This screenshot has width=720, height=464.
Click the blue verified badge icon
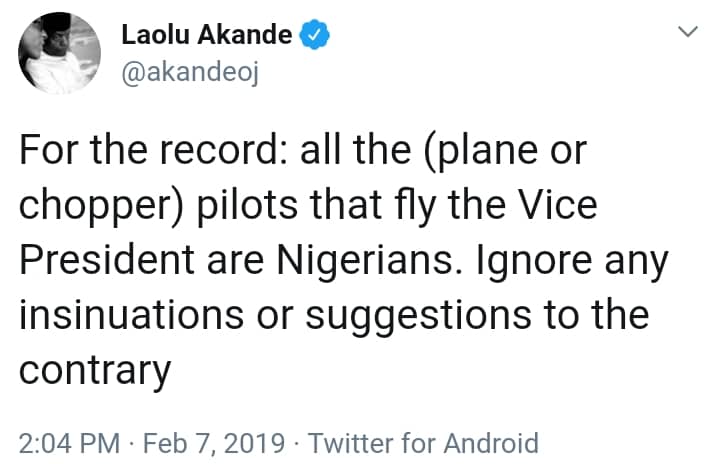314,35
